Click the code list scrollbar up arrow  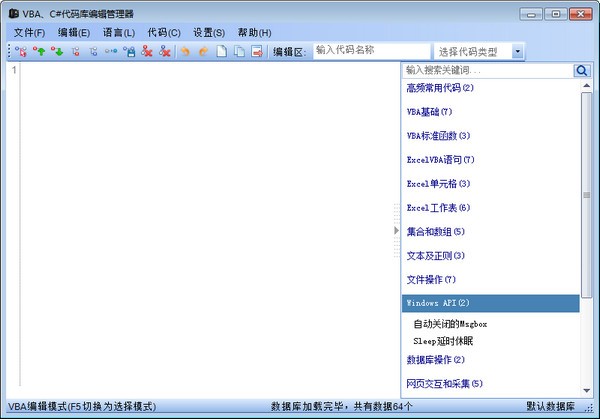click(x=586, y=86)
